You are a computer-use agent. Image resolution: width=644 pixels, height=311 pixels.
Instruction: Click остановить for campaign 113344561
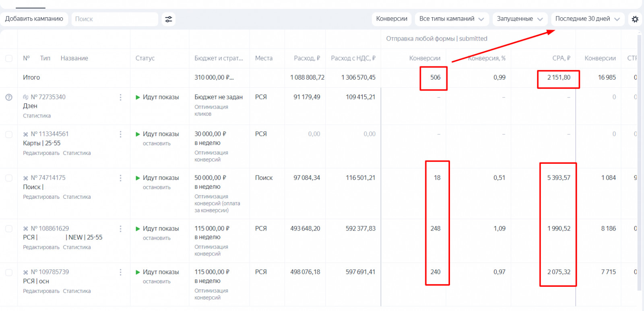157,144
